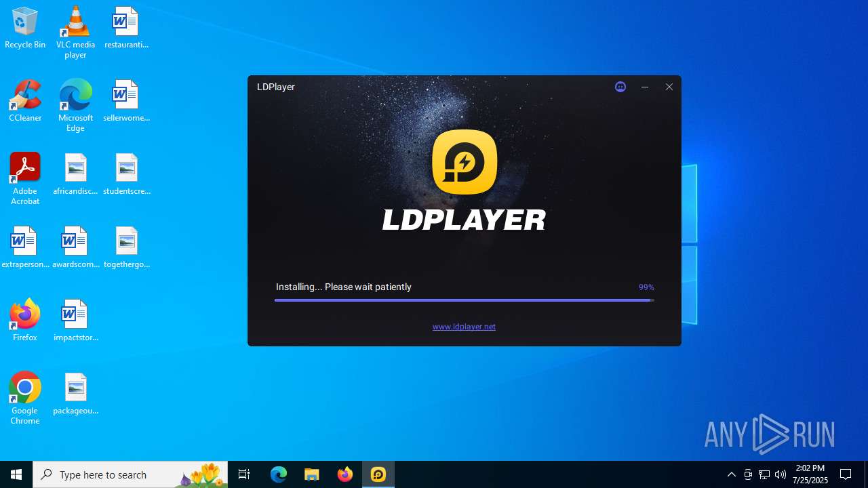
Task: Select the CCleaner desktop shortcut
Action: (25, 102)
